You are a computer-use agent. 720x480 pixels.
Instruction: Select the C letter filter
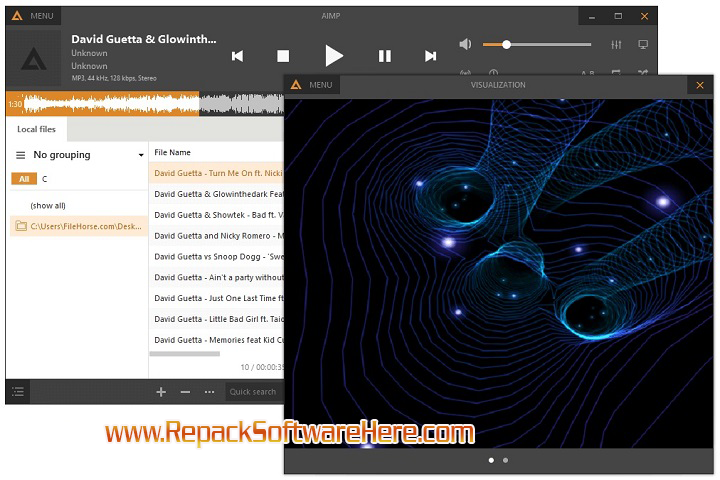pos(45,179)
